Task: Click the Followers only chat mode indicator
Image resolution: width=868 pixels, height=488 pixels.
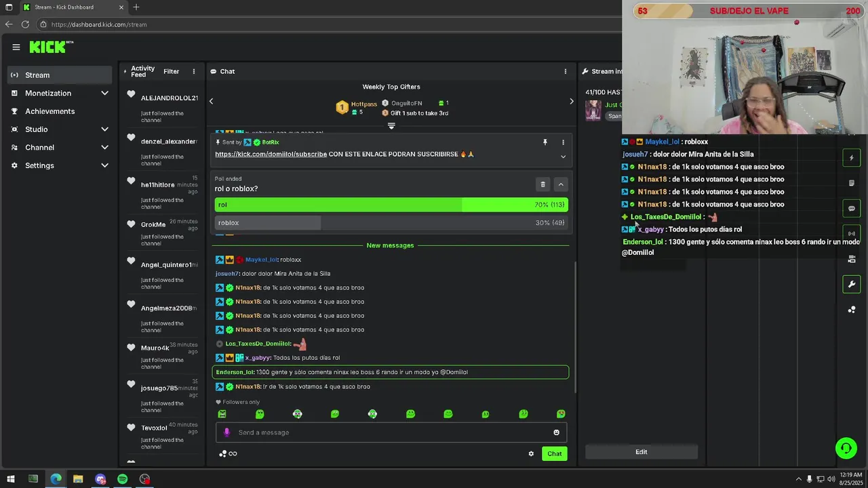Action: [x=238, y=402]
